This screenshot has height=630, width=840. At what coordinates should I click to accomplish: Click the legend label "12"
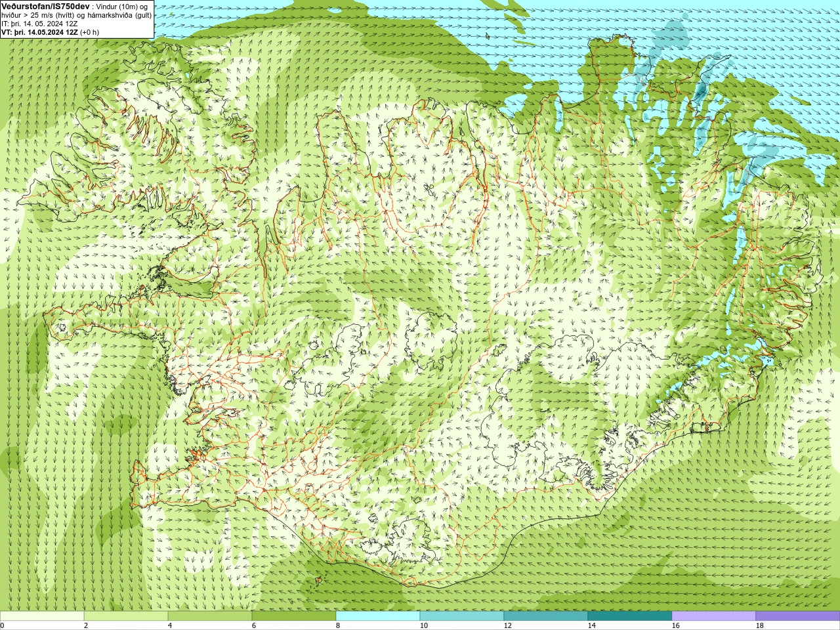pyautogui.click(x=507, y=625)
